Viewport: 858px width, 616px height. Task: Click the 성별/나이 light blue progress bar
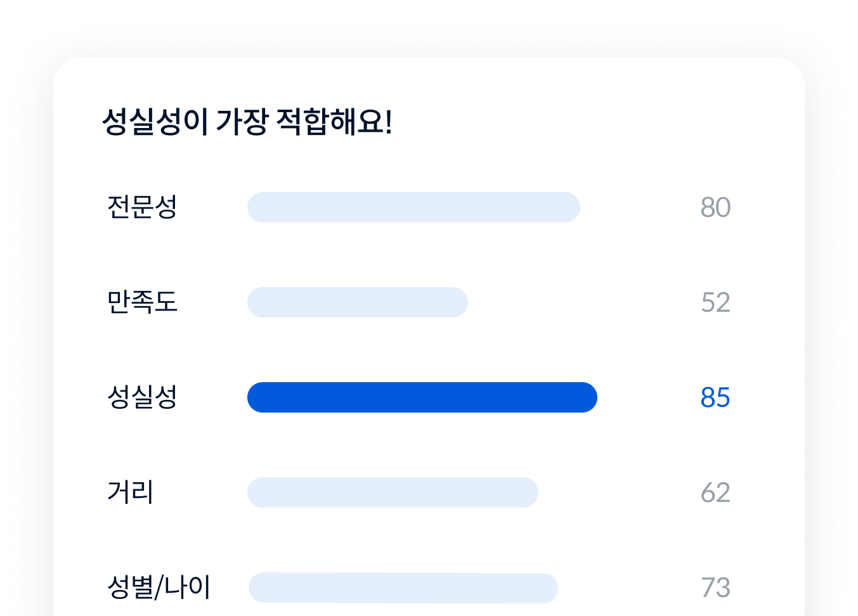[403, 588]
